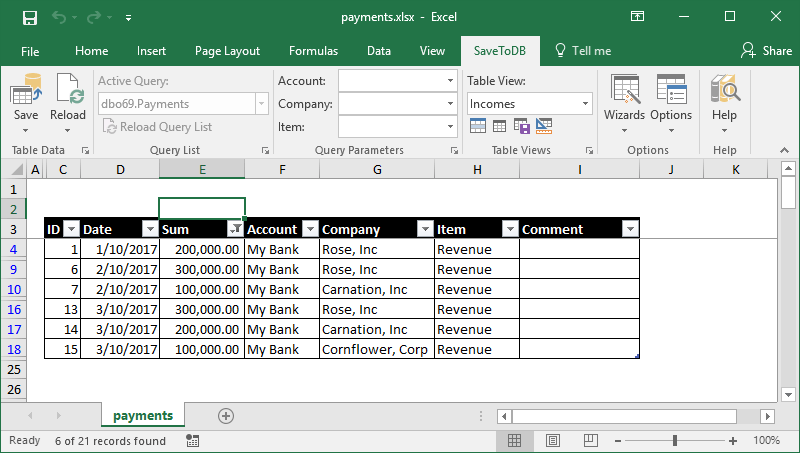This screenshot has height=453, width=800.
Task: Click the quick access Save disk icon
Action: (30, 18)
